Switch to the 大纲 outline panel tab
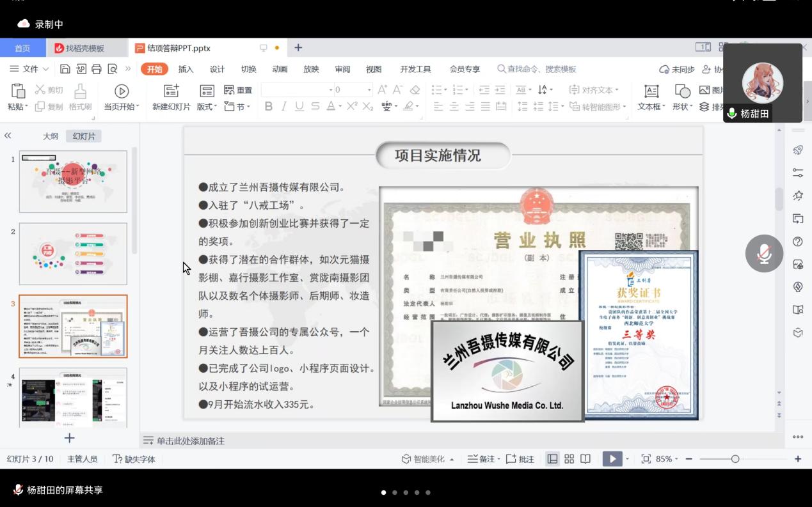812x507 pixels. point(51,136)
